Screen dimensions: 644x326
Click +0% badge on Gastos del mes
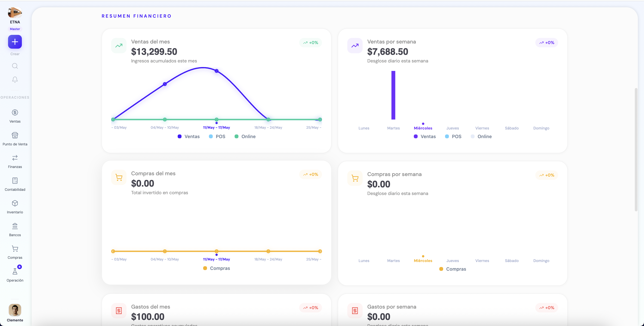click(310, 308)
